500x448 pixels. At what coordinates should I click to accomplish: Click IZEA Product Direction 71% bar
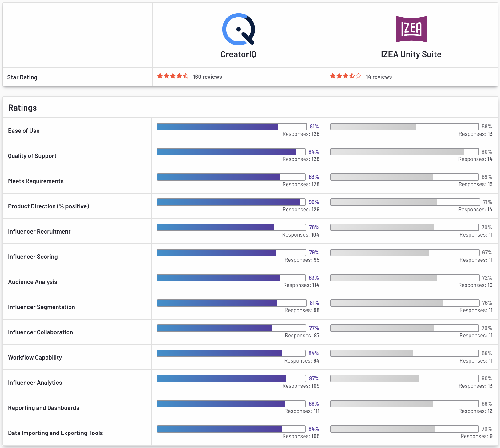pyautogui.click(x=405, y=202)
